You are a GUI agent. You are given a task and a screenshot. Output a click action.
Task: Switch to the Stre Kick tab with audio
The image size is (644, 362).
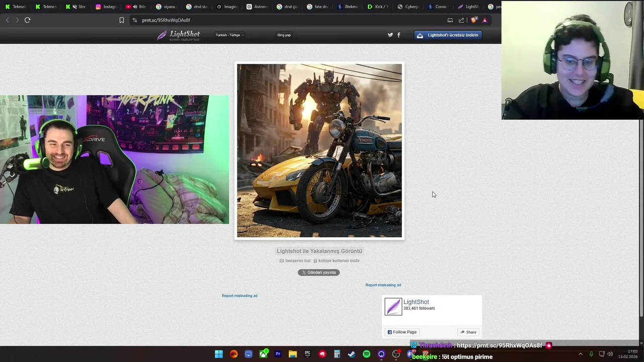point(75,7)
